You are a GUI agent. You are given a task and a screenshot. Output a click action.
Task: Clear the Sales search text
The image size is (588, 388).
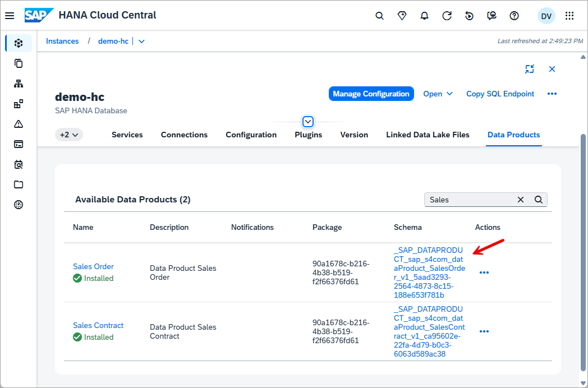521,200
